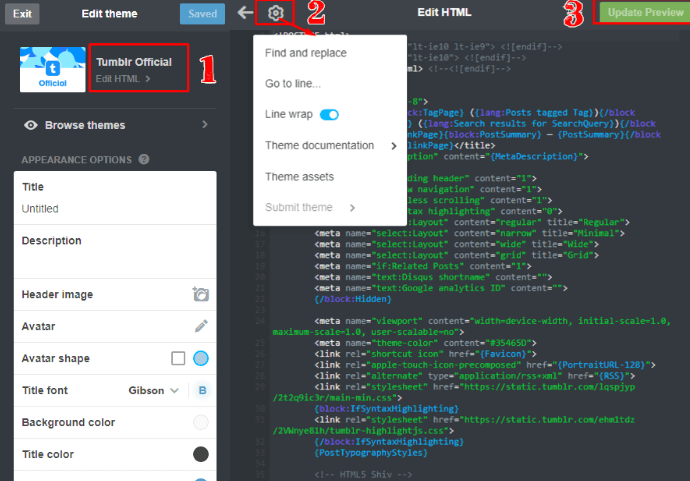Open the gear settings menu

[275, 13]
